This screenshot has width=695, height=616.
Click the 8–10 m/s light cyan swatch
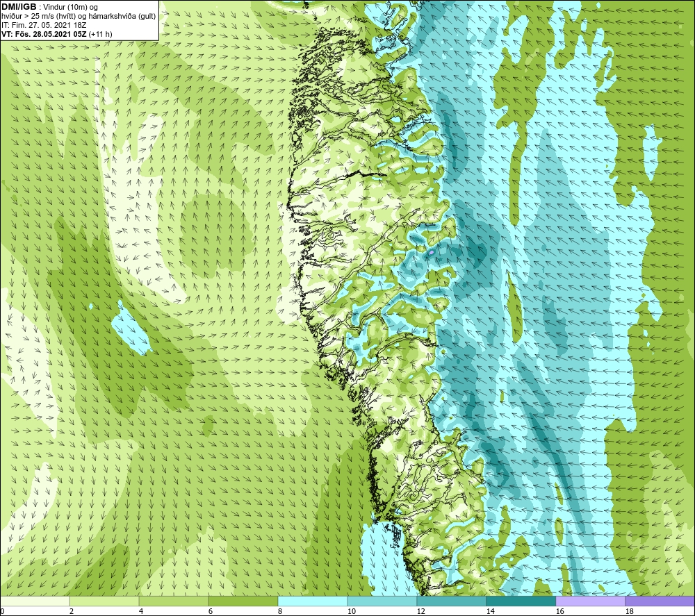pos(313,601)
